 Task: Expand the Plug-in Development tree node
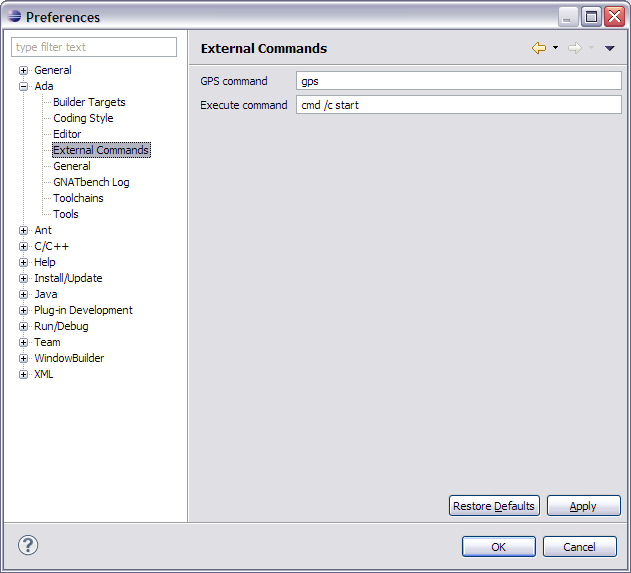[23, 311]
